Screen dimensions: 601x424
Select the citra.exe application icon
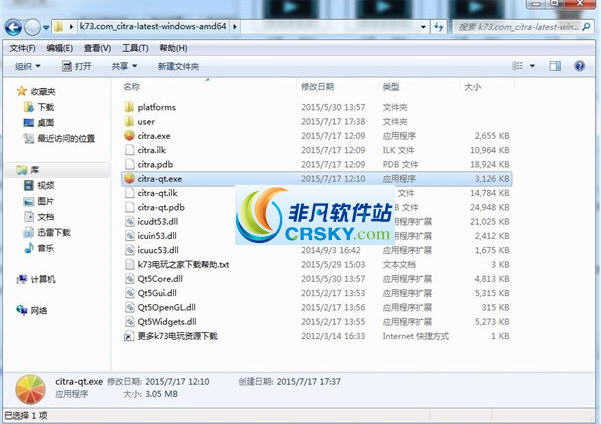[130, 136]
